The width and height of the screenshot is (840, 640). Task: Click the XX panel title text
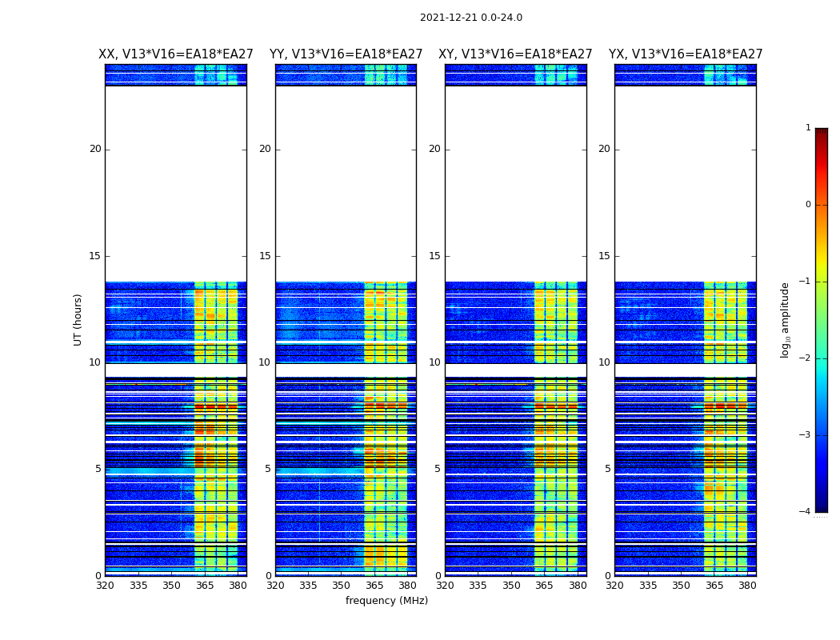click(x=176, y=54)
